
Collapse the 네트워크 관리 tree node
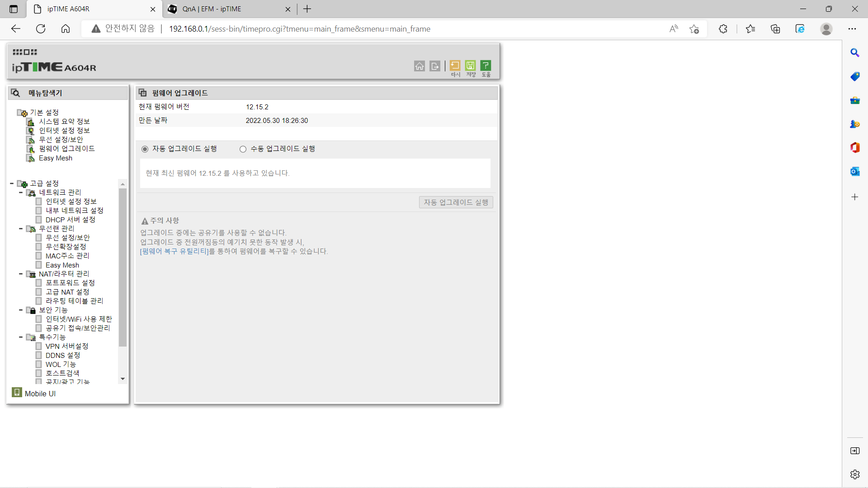point(21,192)
